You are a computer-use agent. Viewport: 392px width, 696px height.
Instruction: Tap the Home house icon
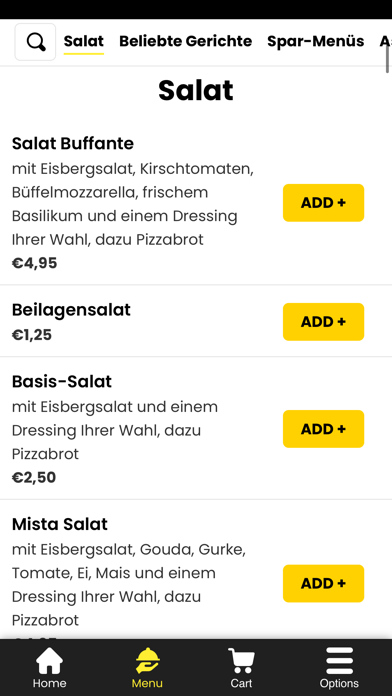(x=49, y=660)
